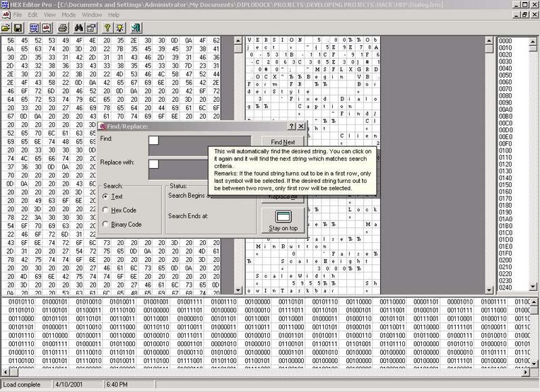The image size is (540, 392).
Task: Switch to text view via red 'ab' icon
Action: tap(47, 28)
